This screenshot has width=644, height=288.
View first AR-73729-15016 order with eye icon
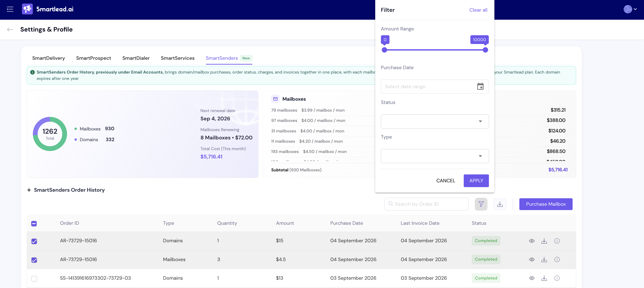pos(531,241)
